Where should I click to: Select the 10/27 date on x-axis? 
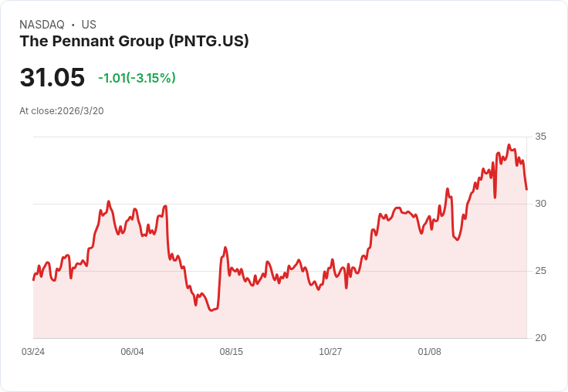330,352
